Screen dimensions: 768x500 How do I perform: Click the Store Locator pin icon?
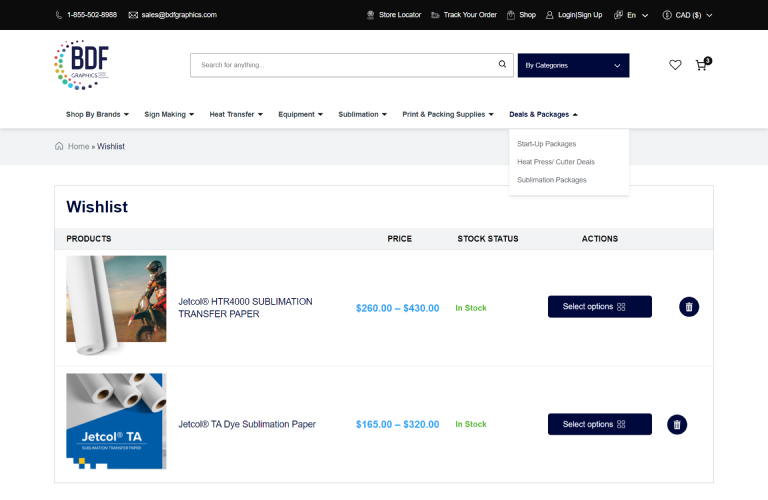370,15
